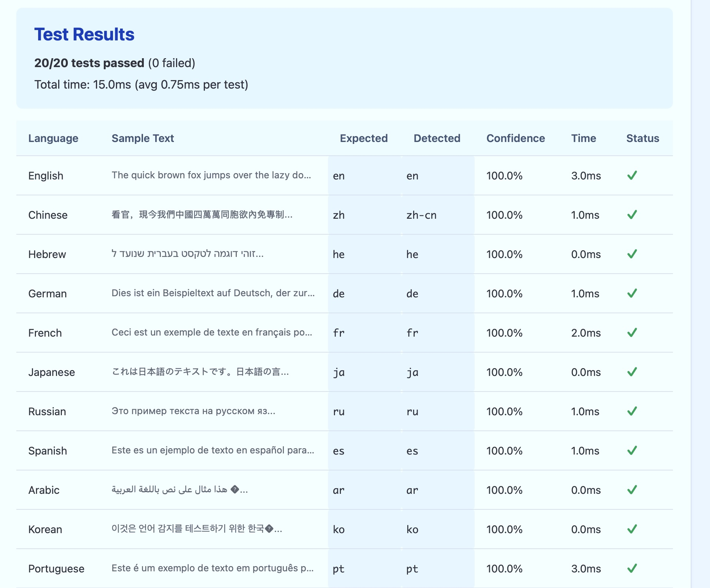Viewport: 710px width, 588px height.
Task: Expand the truncated English sample text
Action: [212, 176]
